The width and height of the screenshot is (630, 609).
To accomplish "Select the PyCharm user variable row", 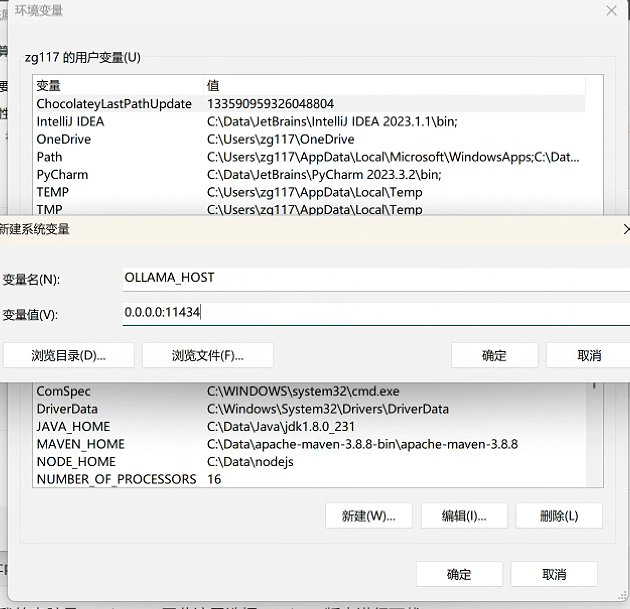I will 62,175.
